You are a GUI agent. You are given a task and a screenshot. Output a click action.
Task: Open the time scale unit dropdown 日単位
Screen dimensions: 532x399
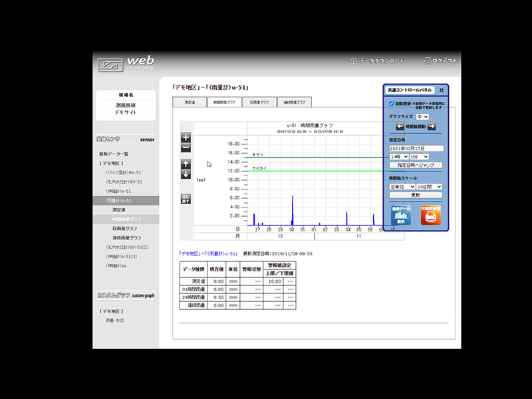click(x=402, y=187)
